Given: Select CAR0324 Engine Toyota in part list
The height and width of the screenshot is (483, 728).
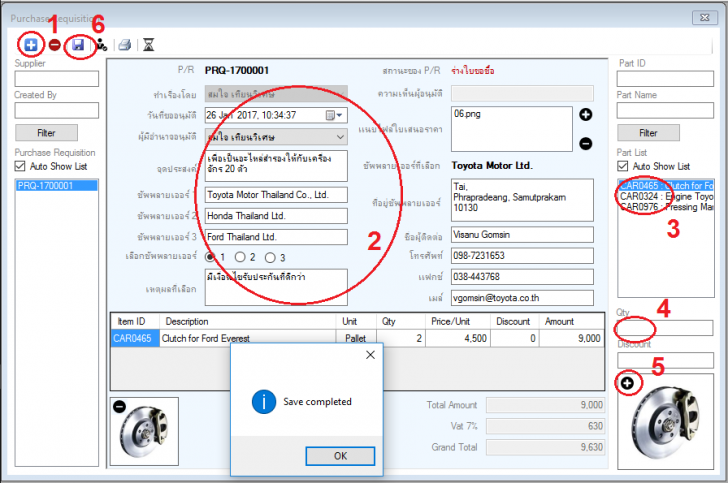Looking at the screenshot, I should pos(666,196).
